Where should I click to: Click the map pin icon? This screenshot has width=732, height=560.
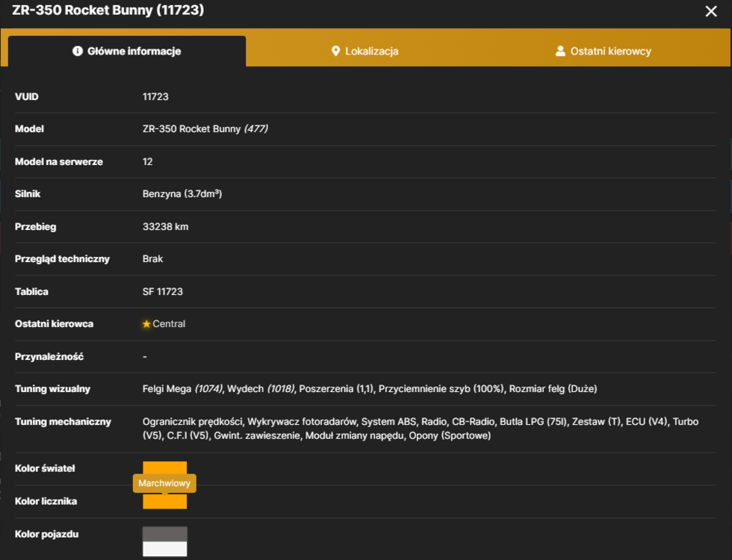pos(335,51)
